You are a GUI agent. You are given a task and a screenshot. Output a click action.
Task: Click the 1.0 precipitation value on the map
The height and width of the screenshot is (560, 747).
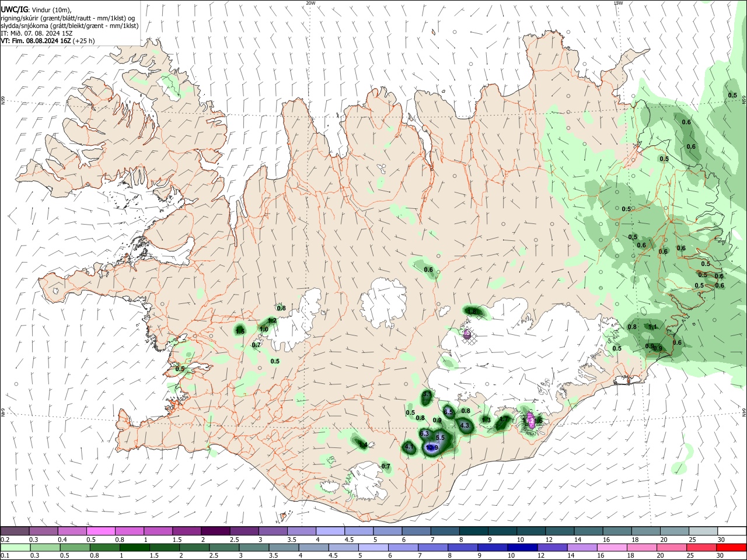[264, 330]
